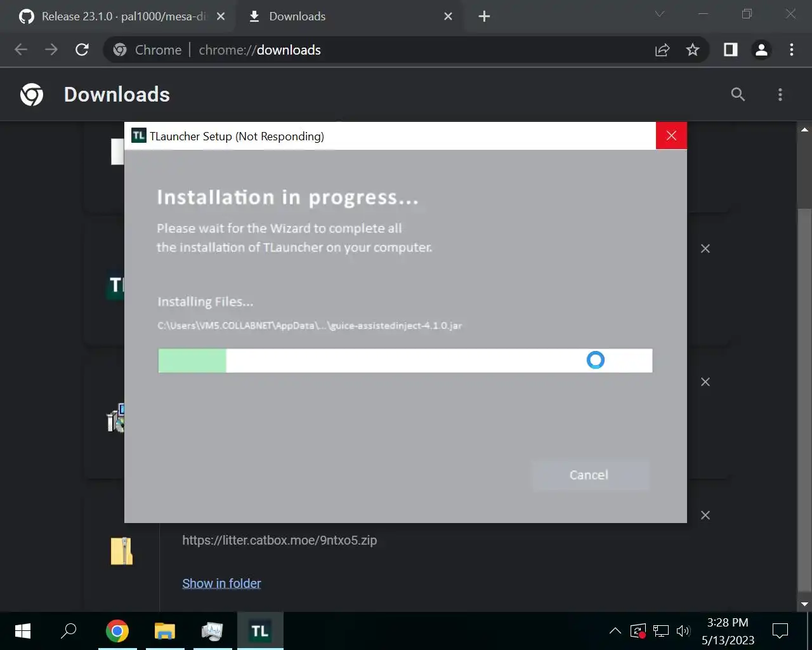Click the Cancel button in TLauncher Setup
The image size is (812, 650).
click(589, 475)
